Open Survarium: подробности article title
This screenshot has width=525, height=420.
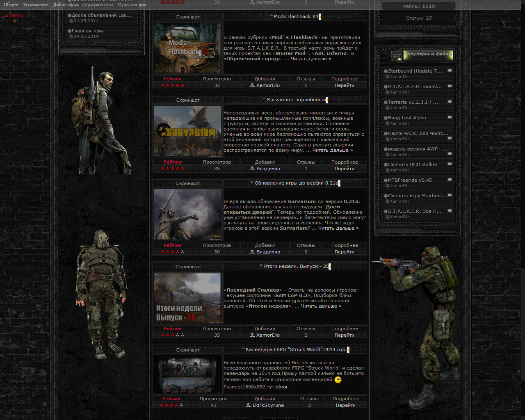296,100
